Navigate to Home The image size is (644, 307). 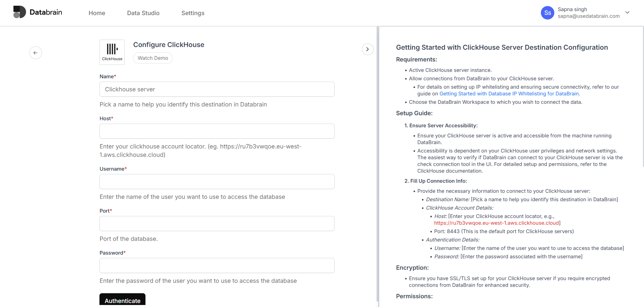pyautogui.click(x=97, y=13)
